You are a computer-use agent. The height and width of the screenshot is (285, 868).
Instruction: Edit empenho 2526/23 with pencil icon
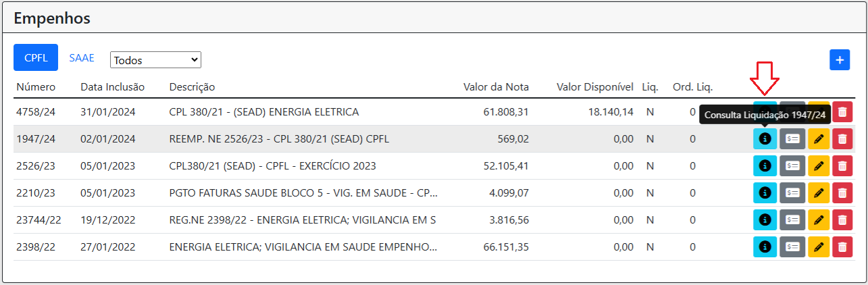[819, 165]
